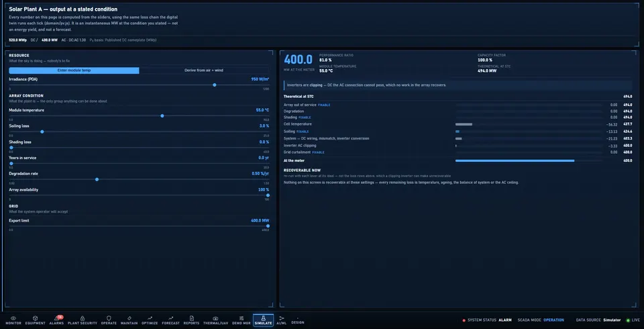Click the SCADA mode OPERATION value
This screenshot has width=644, height=329.
pos(553,320)
